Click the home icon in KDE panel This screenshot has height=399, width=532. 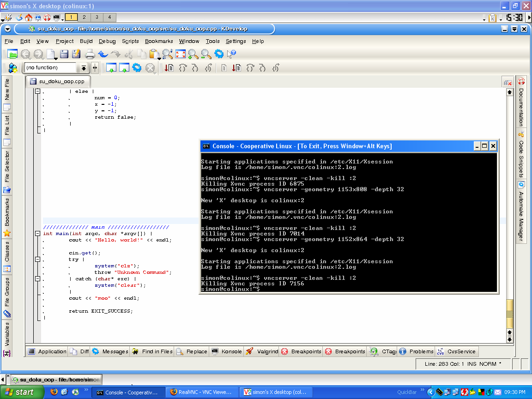tap(29, 17)
